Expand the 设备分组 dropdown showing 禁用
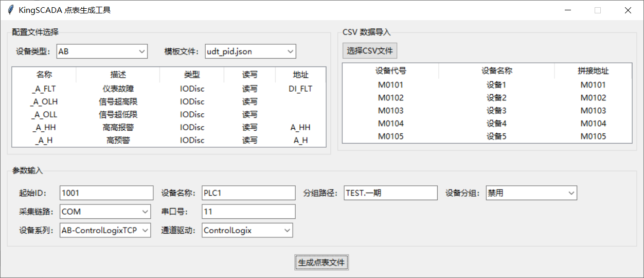The height and width of the screenshot is (278, 644). 531,193
